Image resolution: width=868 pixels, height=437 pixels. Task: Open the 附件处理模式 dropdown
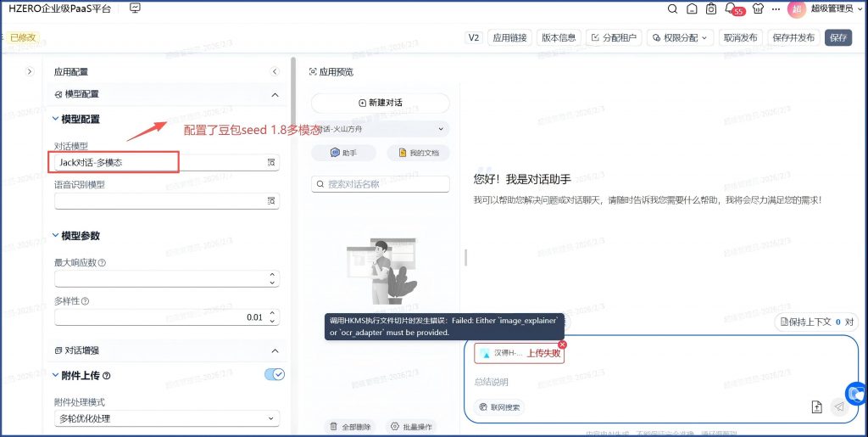166,418
